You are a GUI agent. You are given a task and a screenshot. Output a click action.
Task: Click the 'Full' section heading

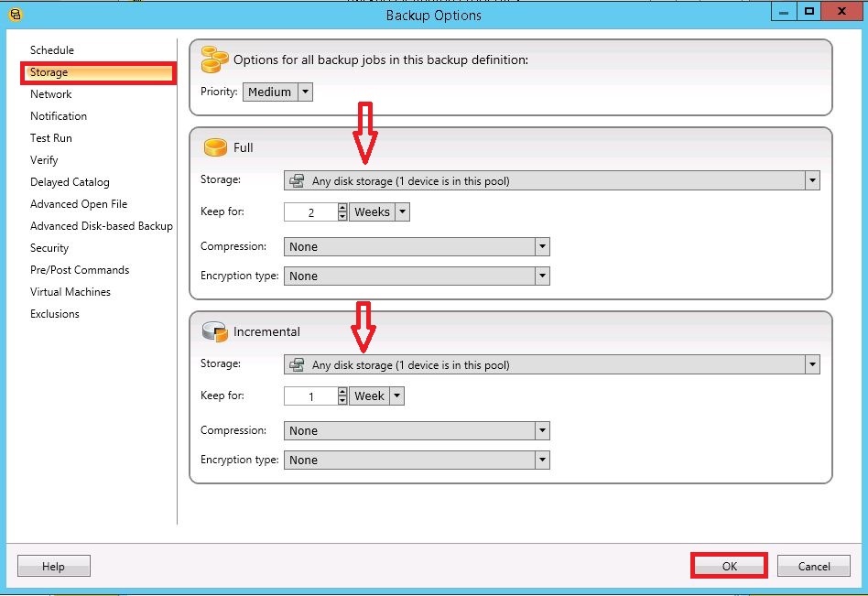[x=243, y=147]
